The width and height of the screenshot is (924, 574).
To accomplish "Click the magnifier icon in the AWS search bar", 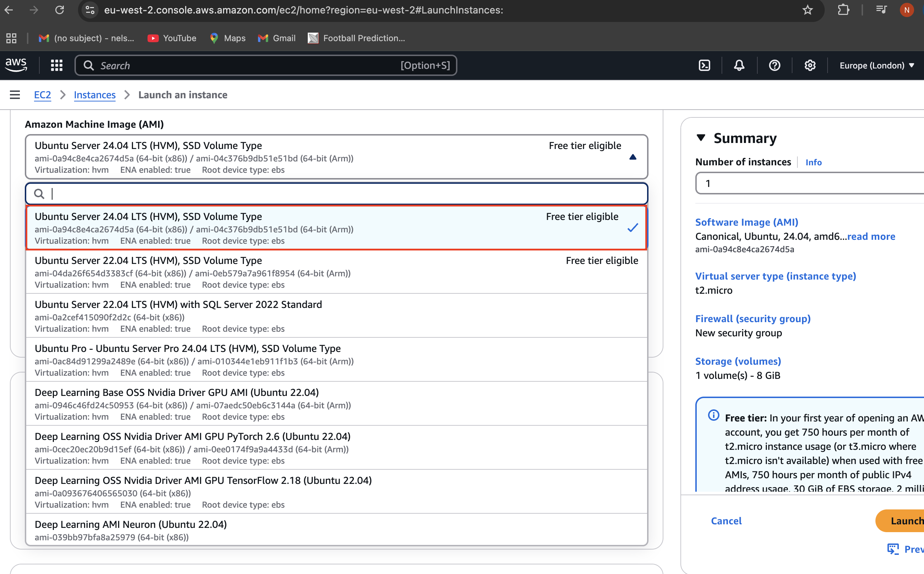I will coord(89,65).
